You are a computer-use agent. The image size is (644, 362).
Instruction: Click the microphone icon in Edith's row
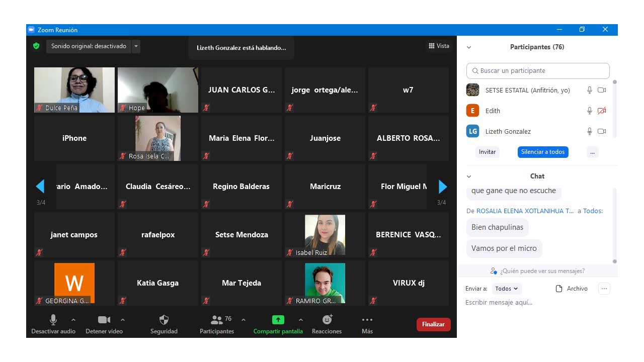(x=590, y=111)
